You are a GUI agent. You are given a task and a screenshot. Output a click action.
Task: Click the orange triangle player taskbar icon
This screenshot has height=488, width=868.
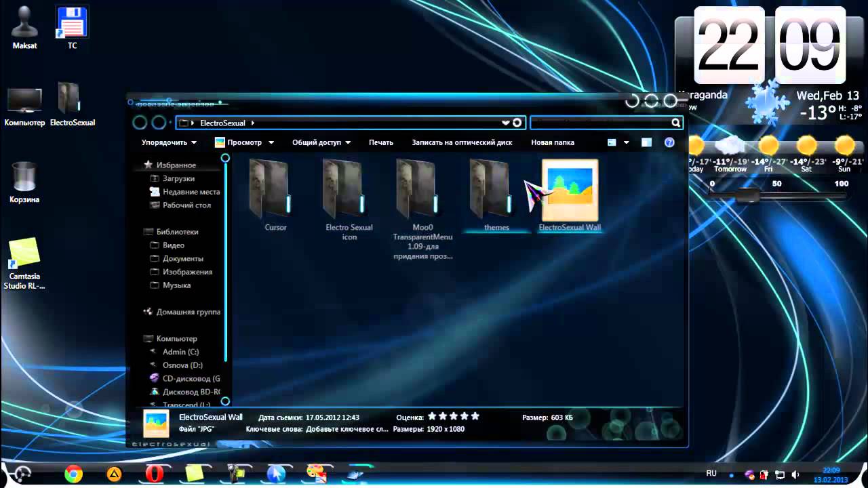click(114, 474)
